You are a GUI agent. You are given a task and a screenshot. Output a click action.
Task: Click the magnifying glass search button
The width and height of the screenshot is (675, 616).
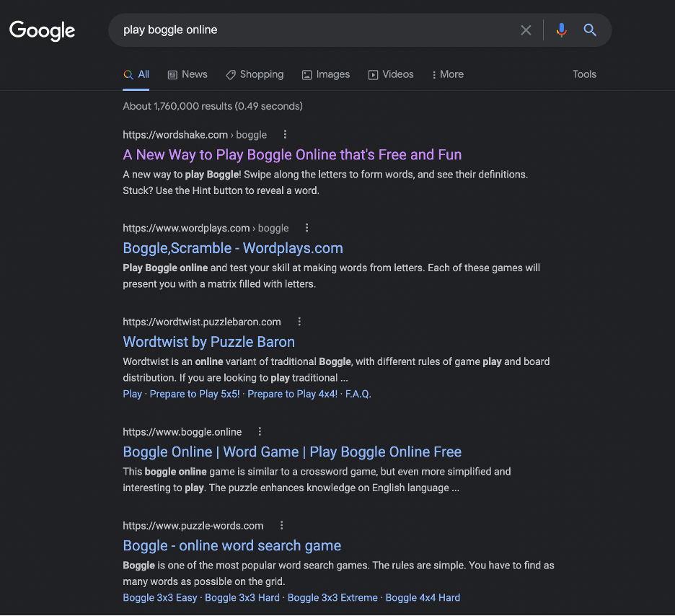(590, 30)
